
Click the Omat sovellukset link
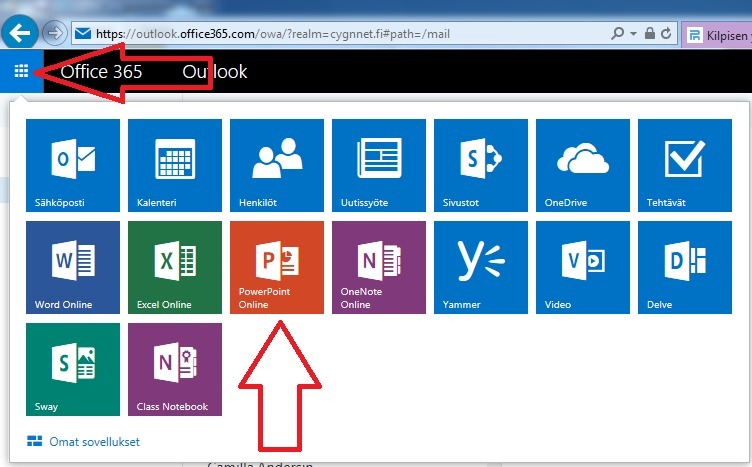click(x=83, y=442)
